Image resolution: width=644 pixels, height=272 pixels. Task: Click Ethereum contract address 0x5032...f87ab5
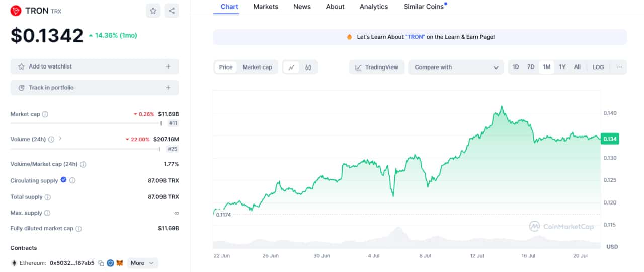[72, 263]
